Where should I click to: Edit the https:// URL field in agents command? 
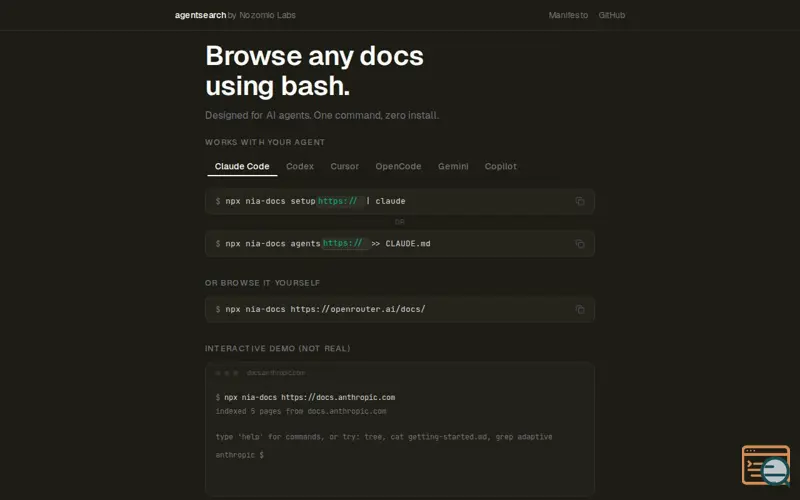345,243
